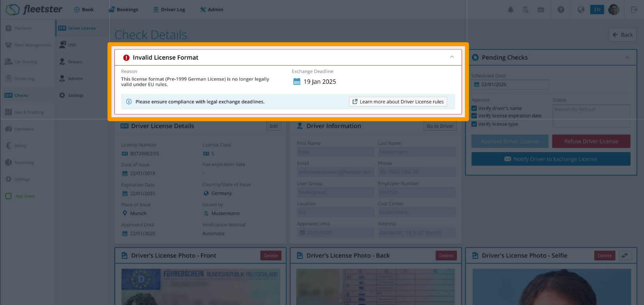Click the document list icon in top bar
The image size is (644, 305).
tap(525, 9)
